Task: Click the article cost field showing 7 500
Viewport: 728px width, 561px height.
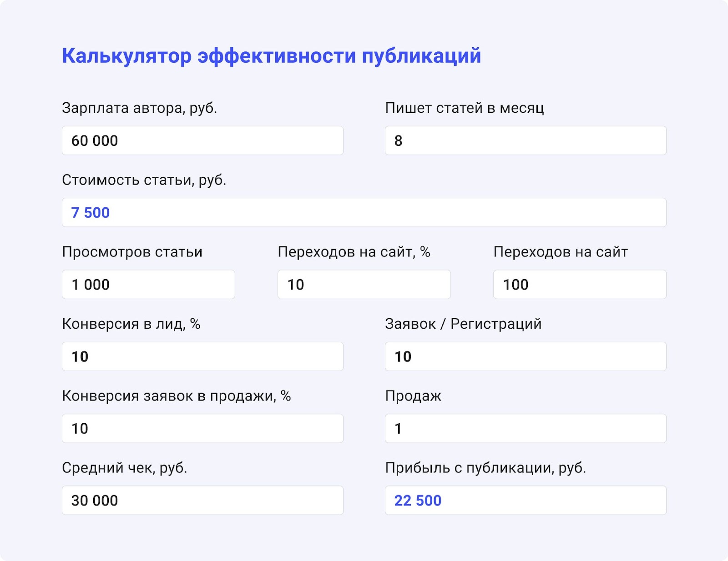Action: 364,212
